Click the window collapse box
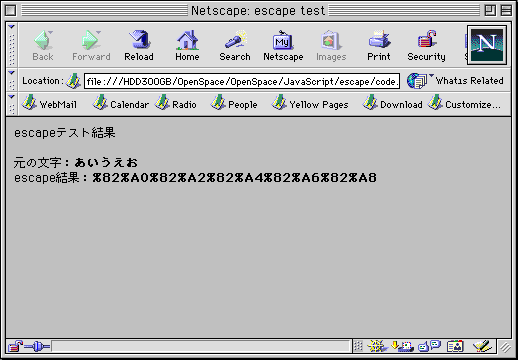The width and height of the screenshot is (518, 360). pos(506,11)
